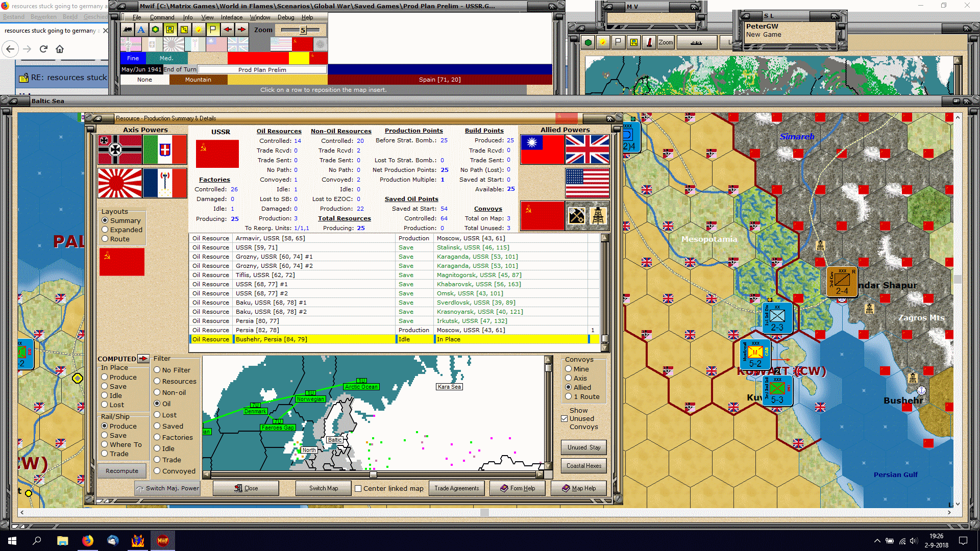Click the green hexagon toolbar icon
980x551 pixels.
point(156,30)
